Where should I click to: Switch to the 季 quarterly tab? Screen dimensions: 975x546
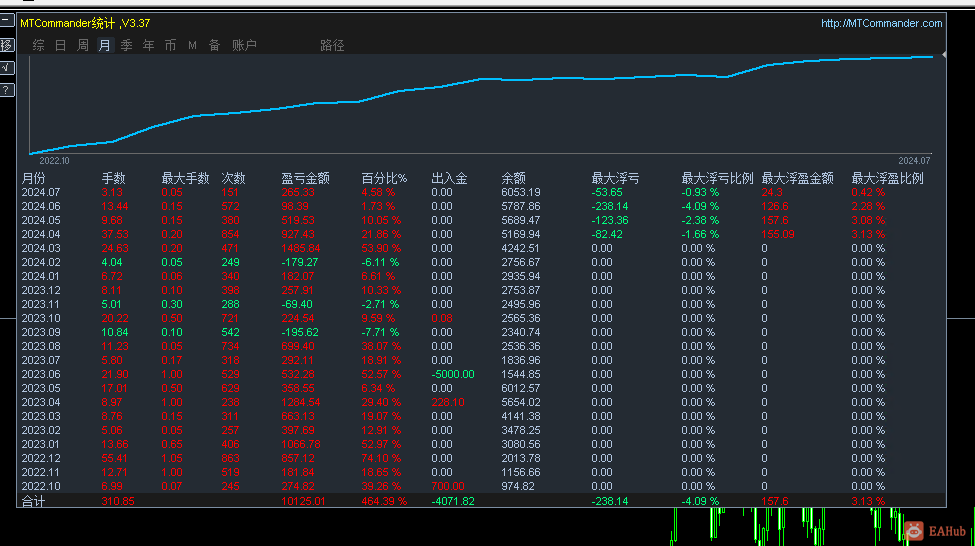(x=126, y=45)
